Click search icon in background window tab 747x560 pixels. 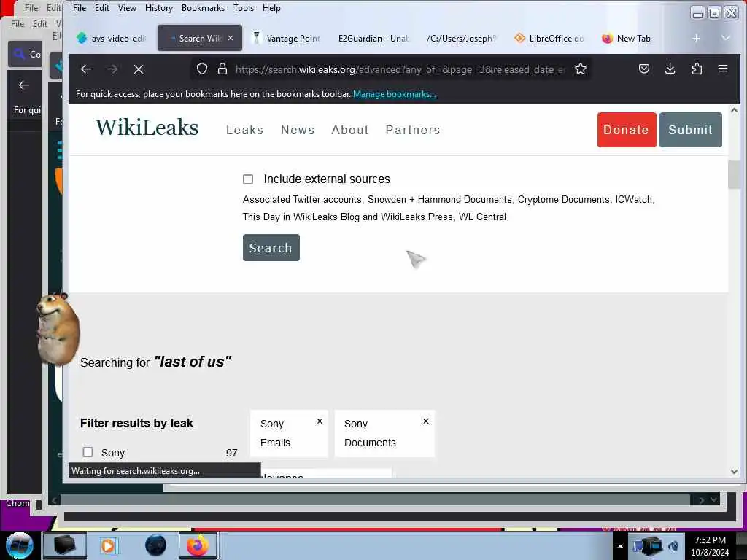tap(19, 54)
